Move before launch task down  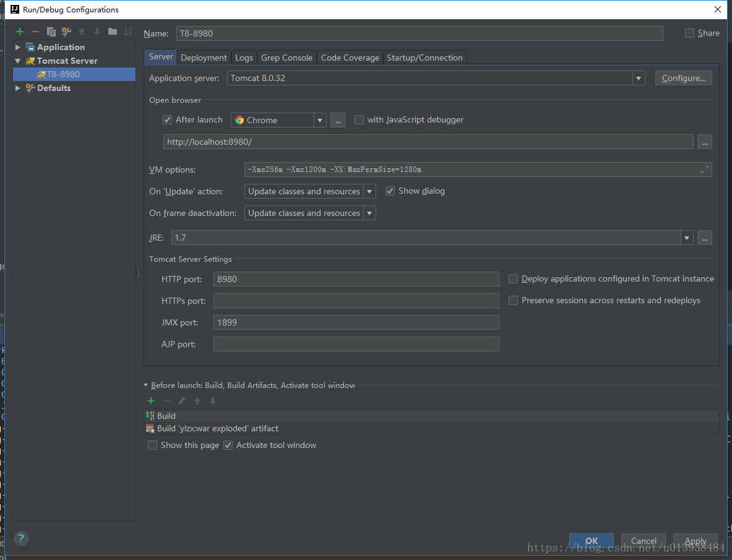click(x=213, y=401)
